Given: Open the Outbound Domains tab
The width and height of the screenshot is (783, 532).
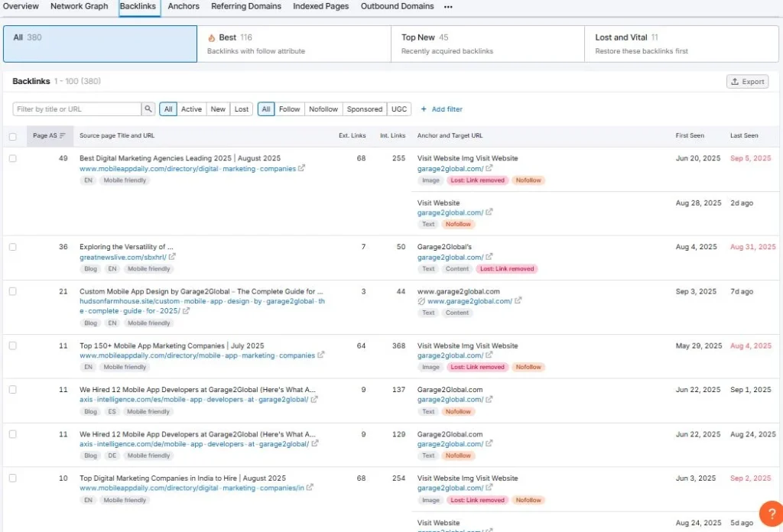Looking at the screenshot, I should [397, 6].
